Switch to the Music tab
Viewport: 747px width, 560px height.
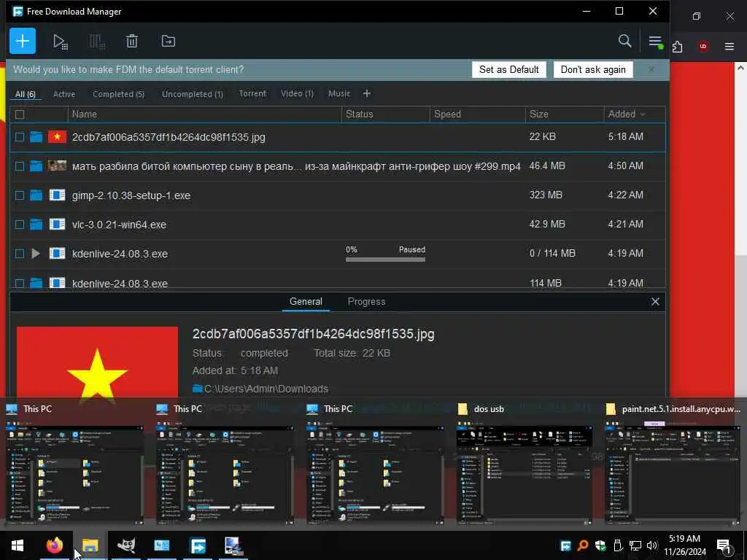coord(338,94)
